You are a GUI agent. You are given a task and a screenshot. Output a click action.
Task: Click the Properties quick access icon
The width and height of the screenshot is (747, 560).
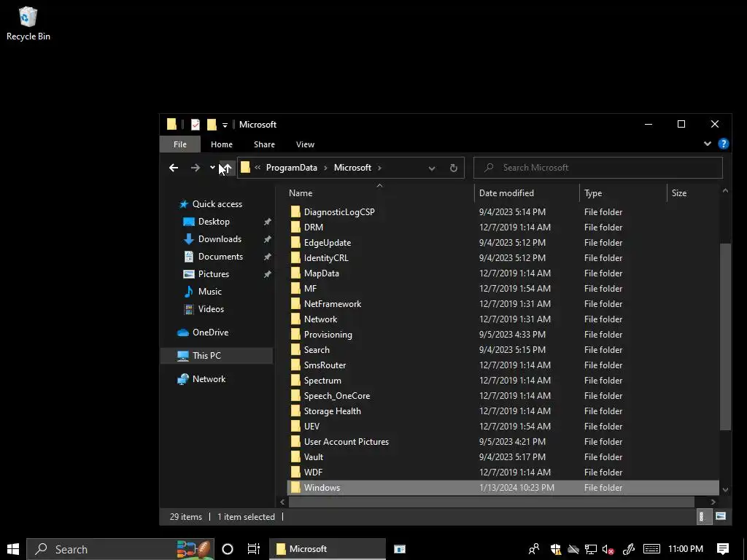point(196,124)
